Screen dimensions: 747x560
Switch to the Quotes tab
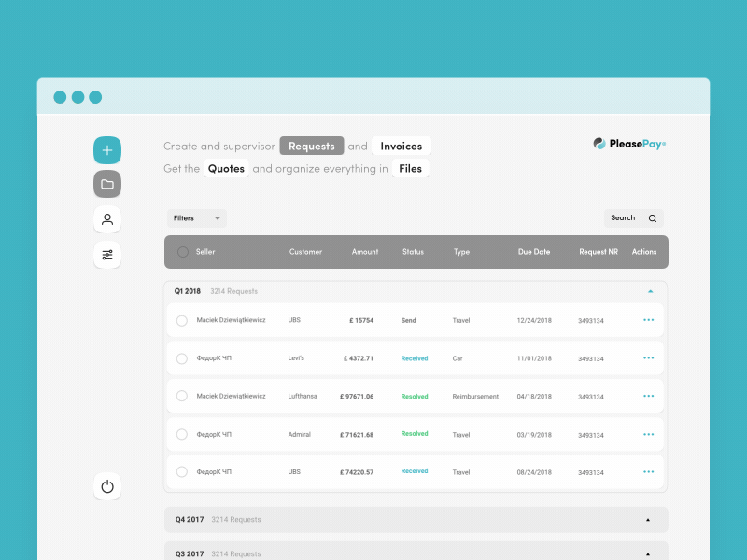point(227,168)
